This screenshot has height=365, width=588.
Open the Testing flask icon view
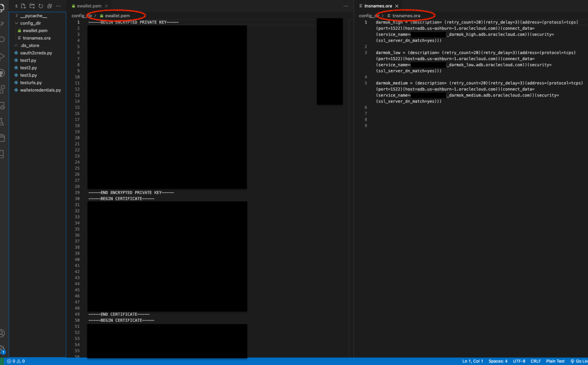pyautogui.click(x=2, y=121)
